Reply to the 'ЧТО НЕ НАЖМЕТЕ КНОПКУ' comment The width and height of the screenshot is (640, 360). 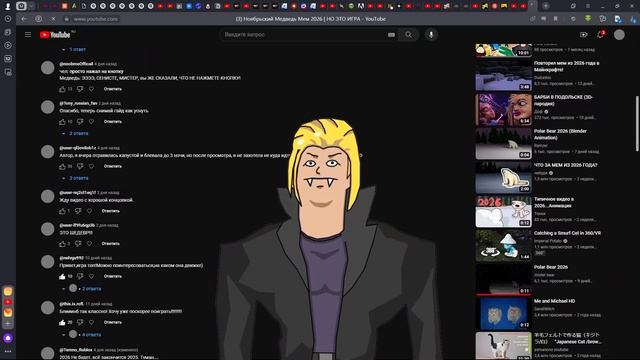click(113, 89)
